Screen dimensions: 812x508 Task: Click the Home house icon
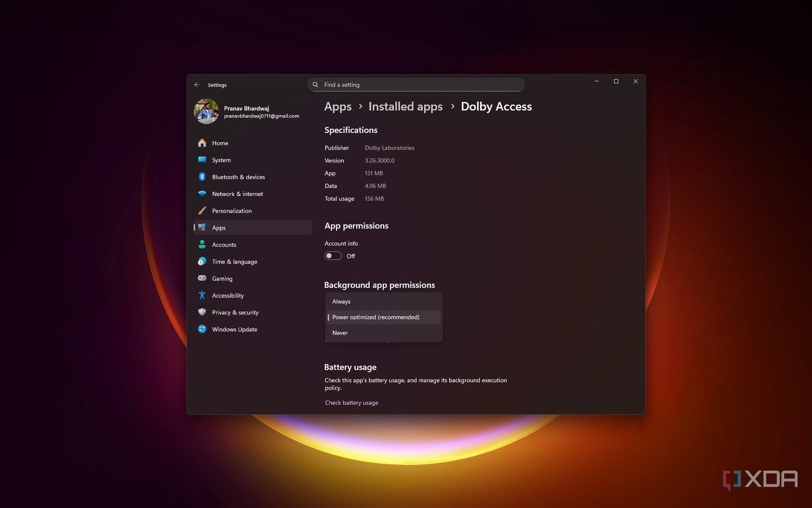[x=202, y=143]
